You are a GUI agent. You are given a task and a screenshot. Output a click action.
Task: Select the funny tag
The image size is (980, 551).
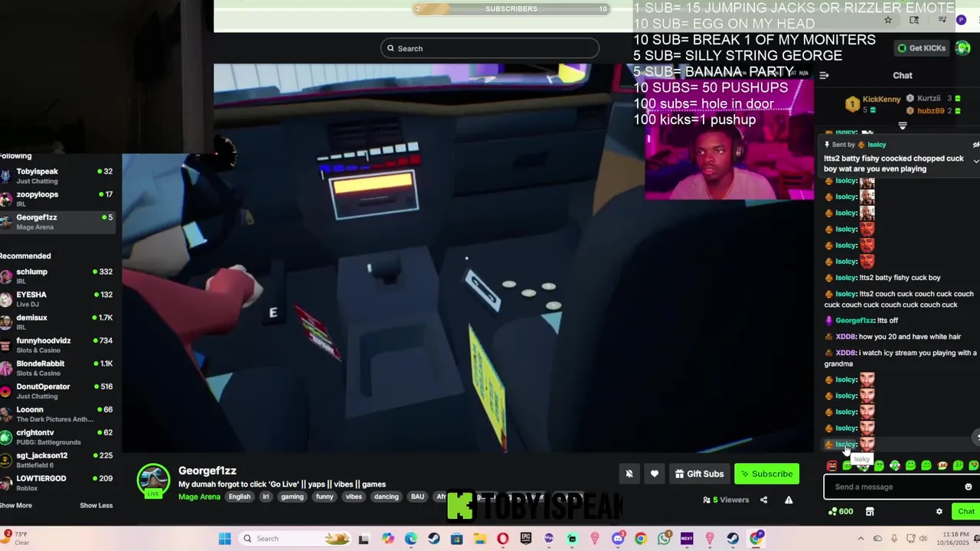coord(325,497)
